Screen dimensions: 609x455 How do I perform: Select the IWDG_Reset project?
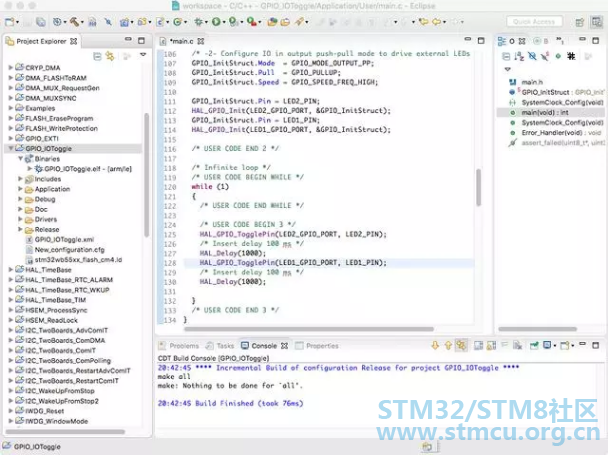point(40,411)
